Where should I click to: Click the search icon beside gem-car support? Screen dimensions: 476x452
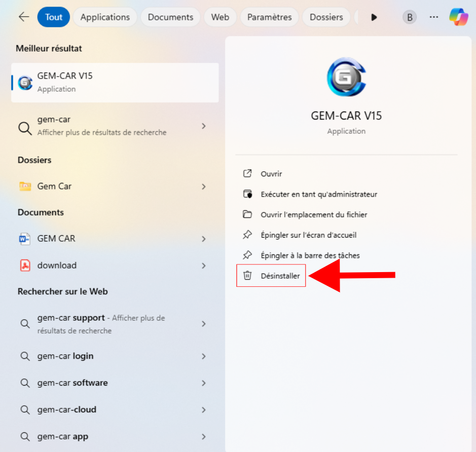(x=25, y=324)
